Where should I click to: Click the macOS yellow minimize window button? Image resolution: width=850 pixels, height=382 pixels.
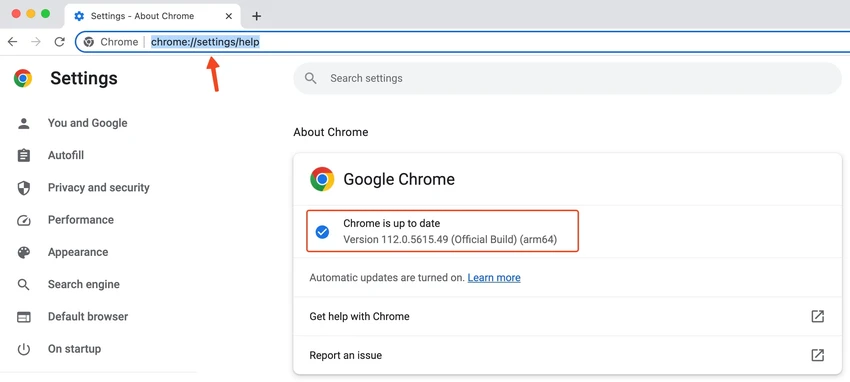click(31, 14)
